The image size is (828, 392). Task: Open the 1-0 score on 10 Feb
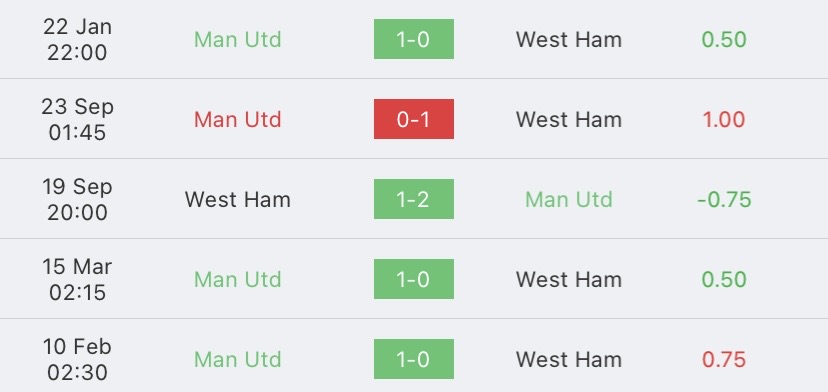413,359
